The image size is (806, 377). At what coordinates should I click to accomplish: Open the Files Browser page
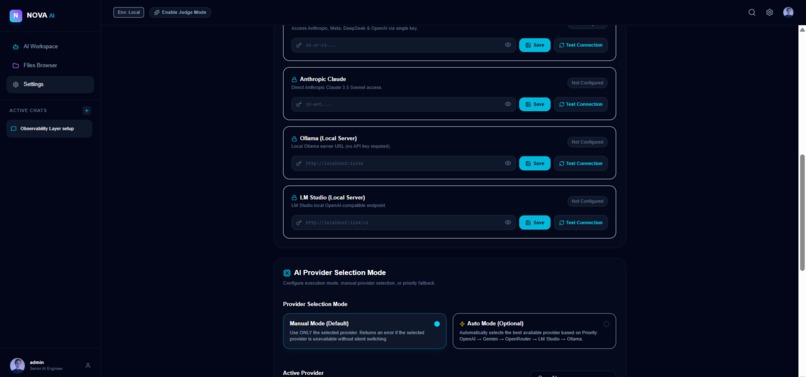(50, 65)
